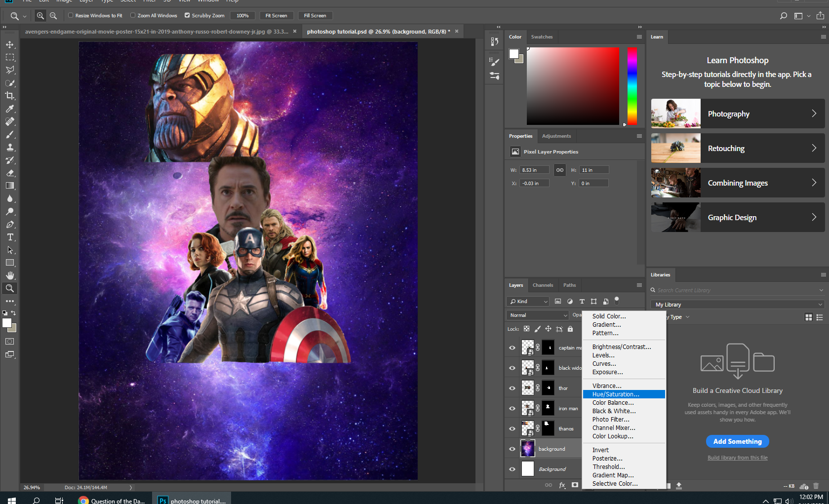Click the Add Something button
829x504 pixels.
click(738, 441)
